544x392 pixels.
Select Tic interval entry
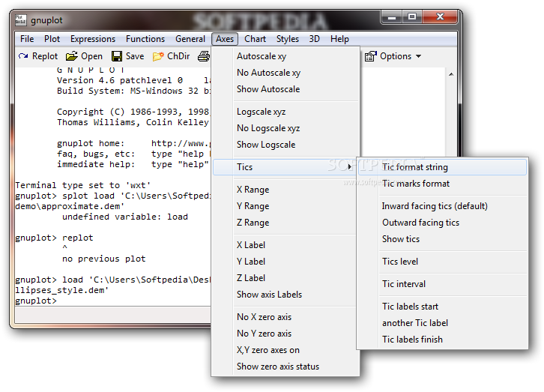coord(442,284)
